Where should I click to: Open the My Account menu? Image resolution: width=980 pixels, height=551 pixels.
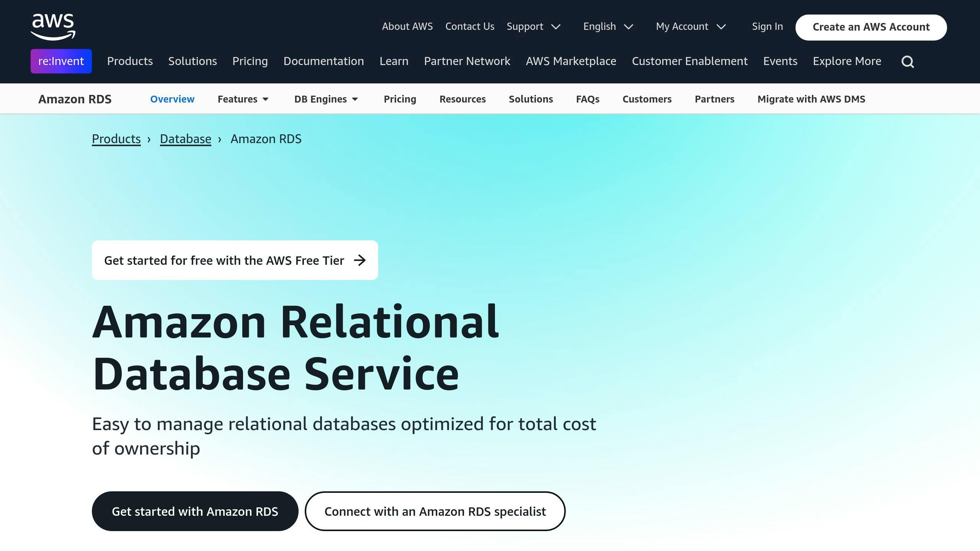pos(682,26)
